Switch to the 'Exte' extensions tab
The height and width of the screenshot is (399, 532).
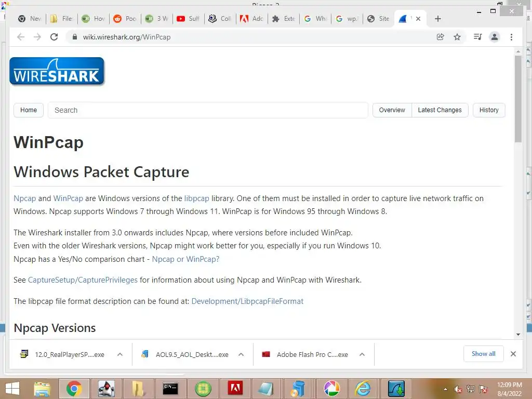tap(284, 19)
